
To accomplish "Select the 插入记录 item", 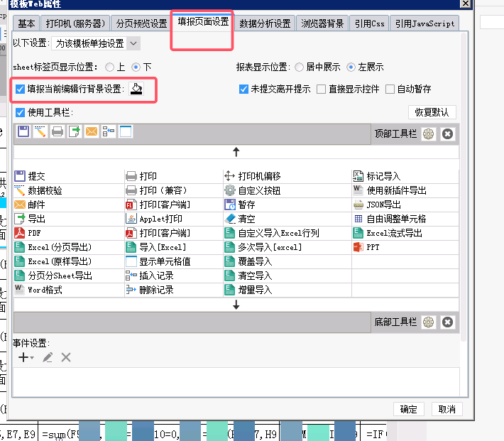I will pyautogui.click(x=174, y=276).
